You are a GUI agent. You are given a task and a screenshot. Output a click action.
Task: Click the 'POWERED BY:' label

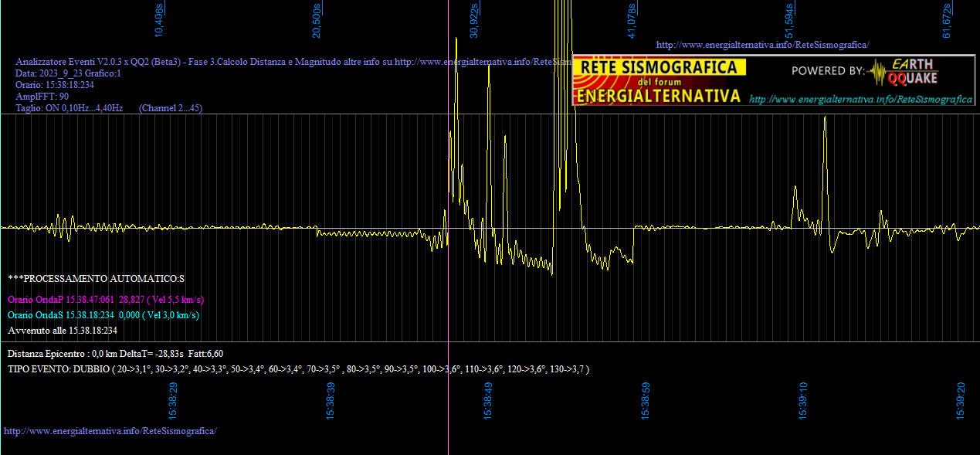[829, 71]
